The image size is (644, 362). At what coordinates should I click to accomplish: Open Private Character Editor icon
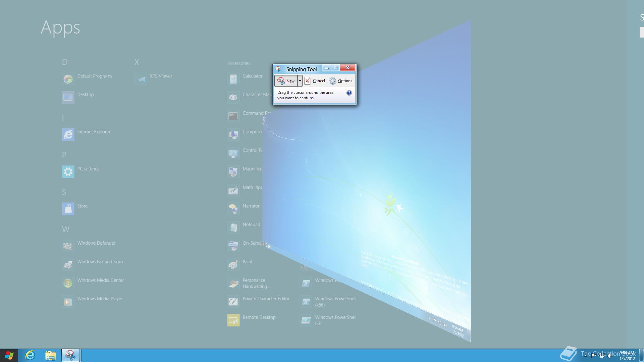pos(233,302)
